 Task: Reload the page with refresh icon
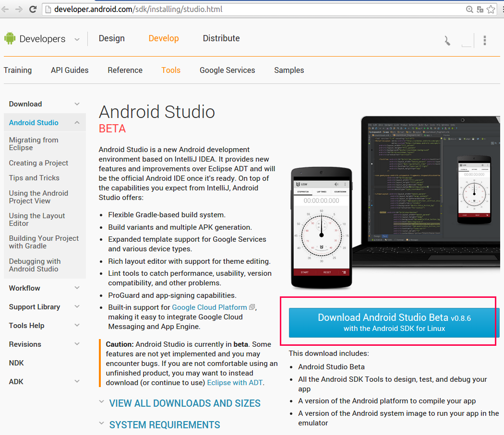33,9
